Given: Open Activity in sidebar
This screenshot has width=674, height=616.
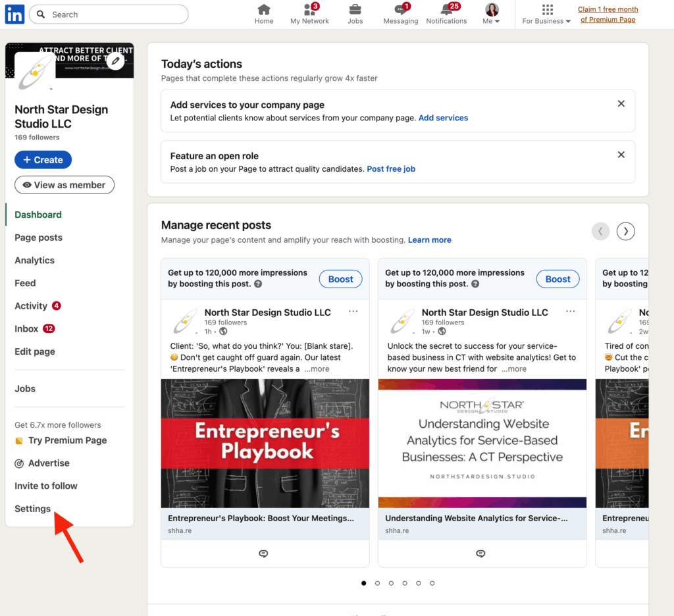Looking at the screenshot, I should (31, 305).
